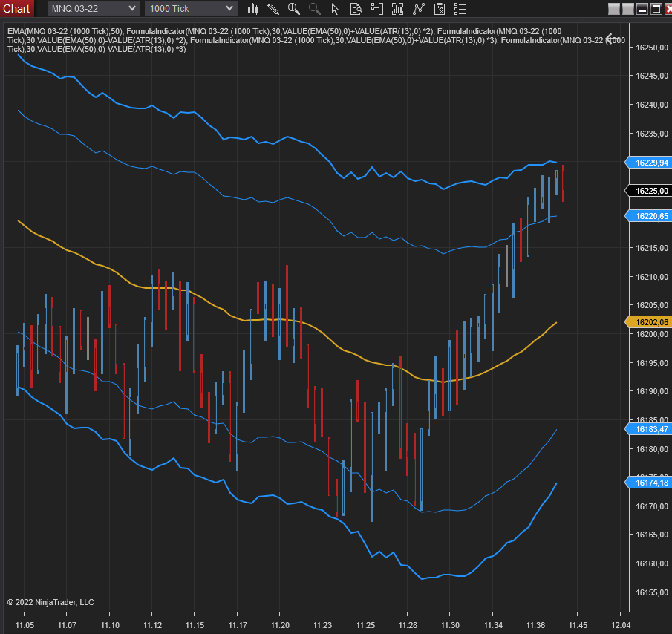Click the 11:05 time axis label
Viewport: 672px width, 634px height.
[x=25, y=625]
